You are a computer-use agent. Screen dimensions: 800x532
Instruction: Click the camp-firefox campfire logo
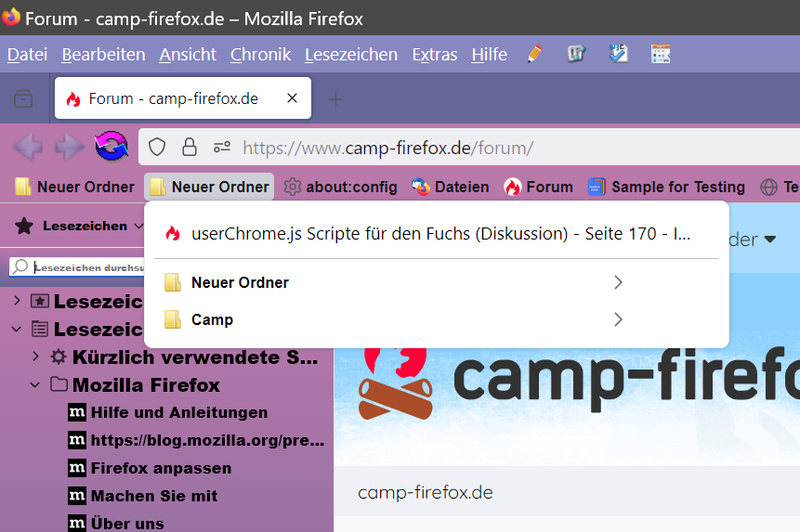pos(395,383)
